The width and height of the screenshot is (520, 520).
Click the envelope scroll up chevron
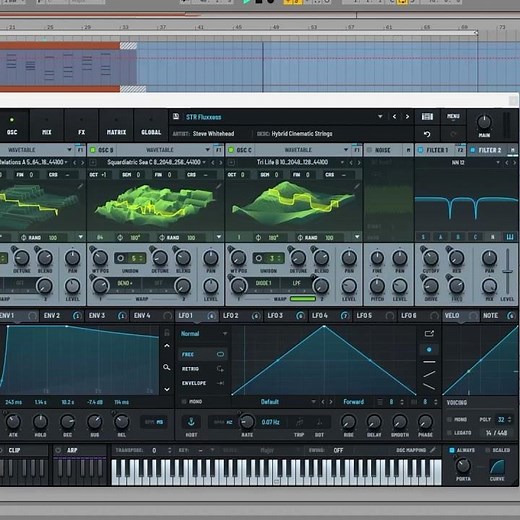point(167,346)
